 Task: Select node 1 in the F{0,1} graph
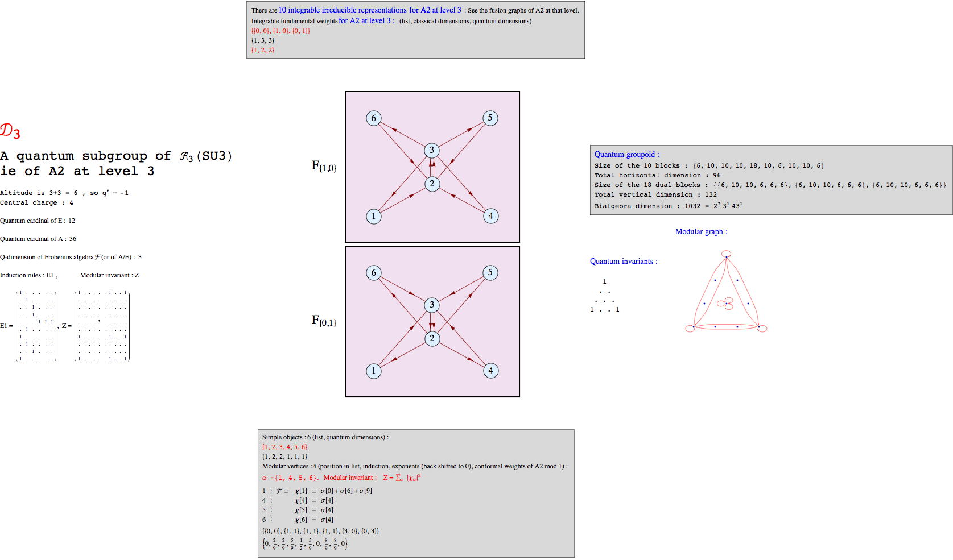pyautogui.click(x=373, y=371)
